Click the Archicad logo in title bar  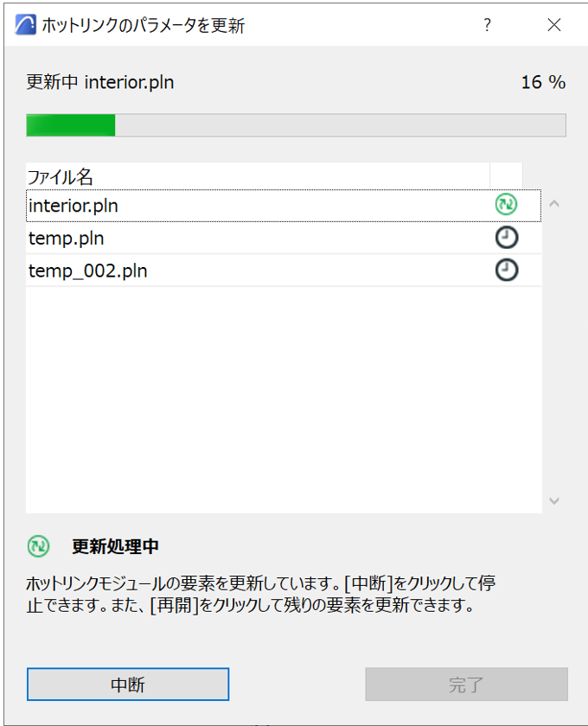(x=26, y=25)
